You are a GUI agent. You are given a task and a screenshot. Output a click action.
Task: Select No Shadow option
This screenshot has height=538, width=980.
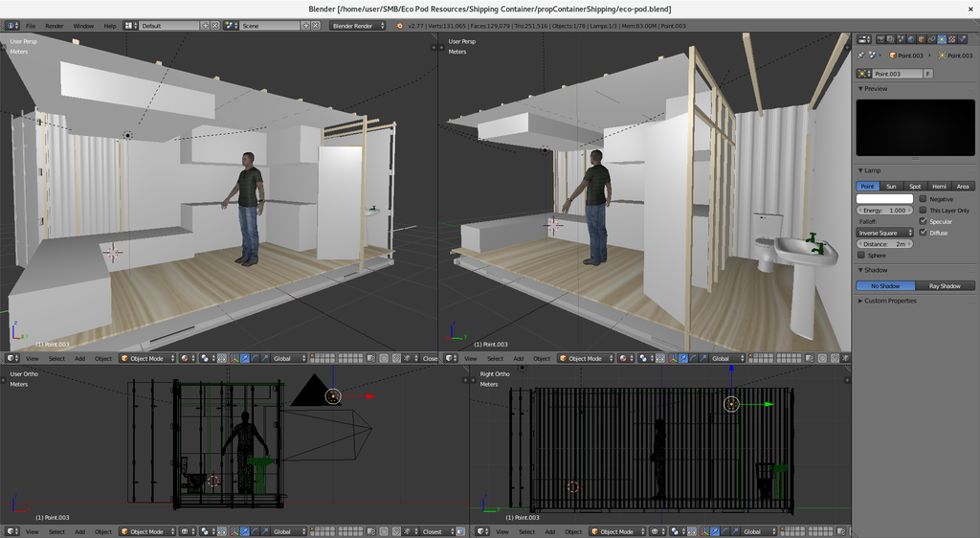pyautogui.click(x=885, y=285)
